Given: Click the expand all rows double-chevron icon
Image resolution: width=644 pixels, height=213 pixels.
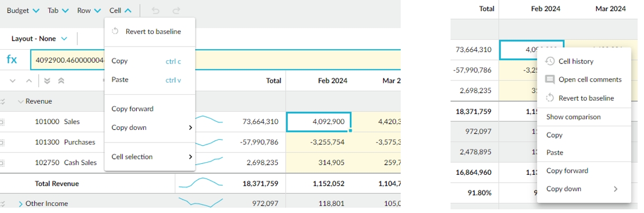Looking at the screenshot, I should point(47,81).
